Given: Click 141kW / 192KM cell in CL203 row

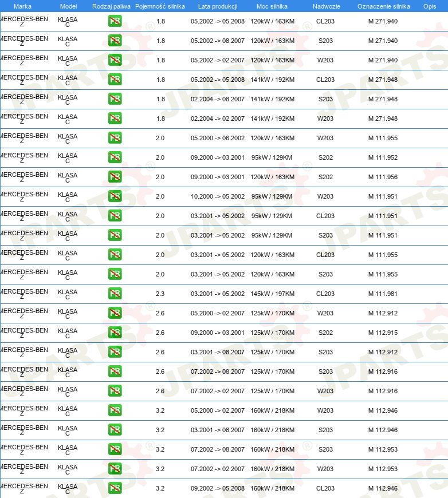Looking at the screenshot, I should point(273,80).
